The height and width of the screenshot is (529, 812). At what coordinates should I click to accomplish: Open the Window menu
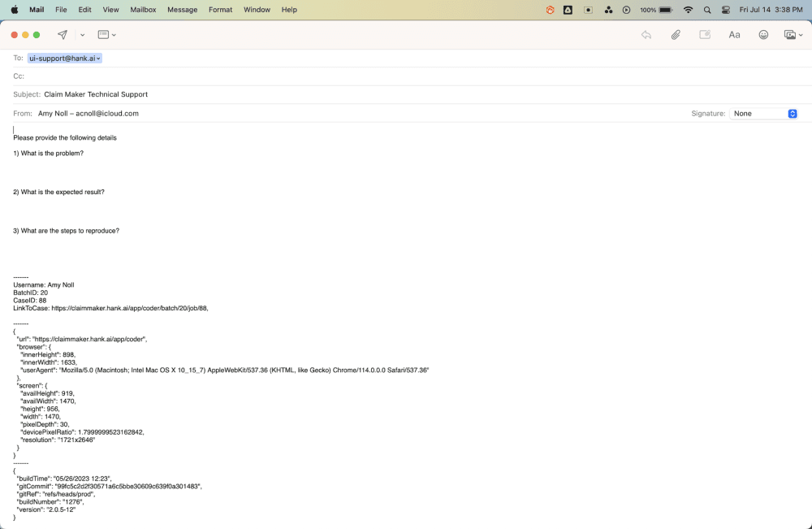pyautogui.click(x=257, y=9)
